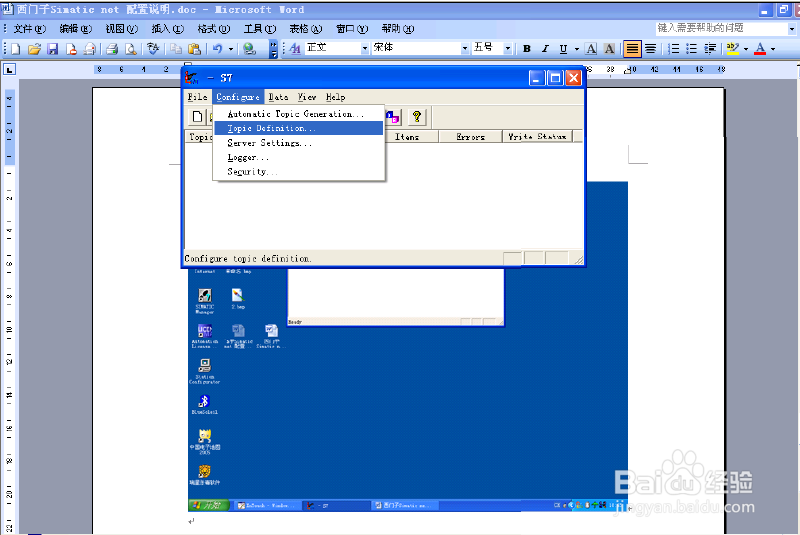Screen dimensions: 800x535
Task: Toggle the Character Border button
Action: (x=591, y=49)
